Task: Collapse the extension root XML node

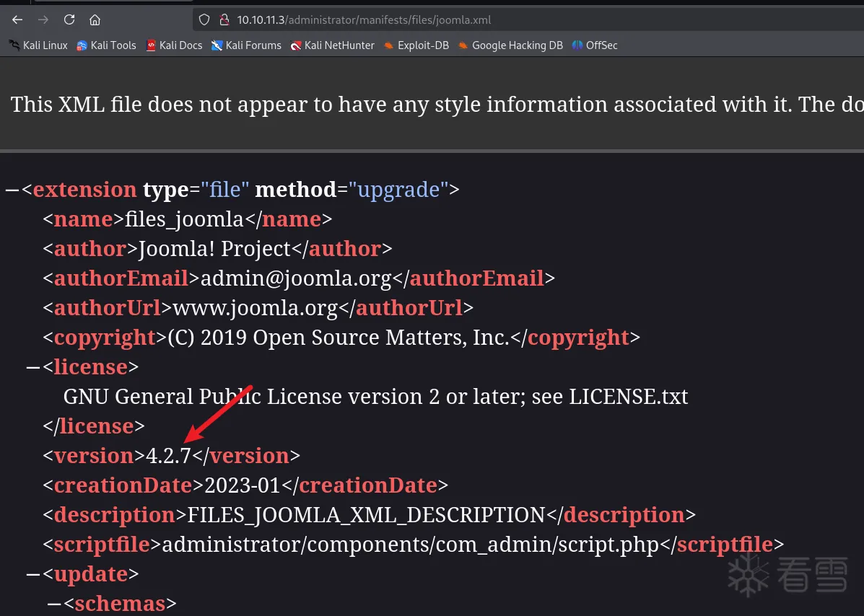Action: pyautogui.click(x=12, y=190)
